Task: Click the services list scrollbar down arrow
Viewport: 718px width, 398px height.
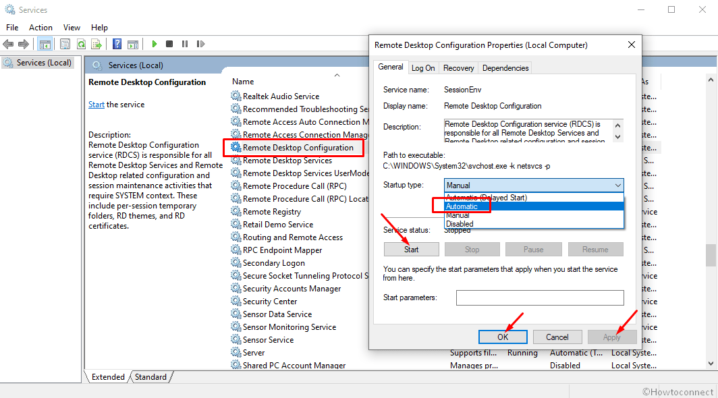Action: [711, 364]
